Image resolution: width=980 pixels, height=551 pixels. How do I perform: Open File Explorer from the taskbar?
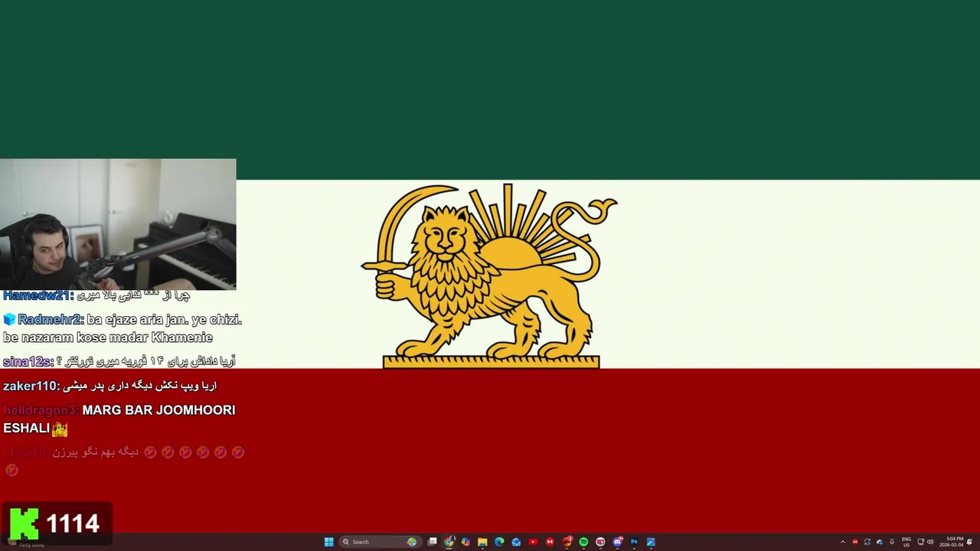[482, 542]
